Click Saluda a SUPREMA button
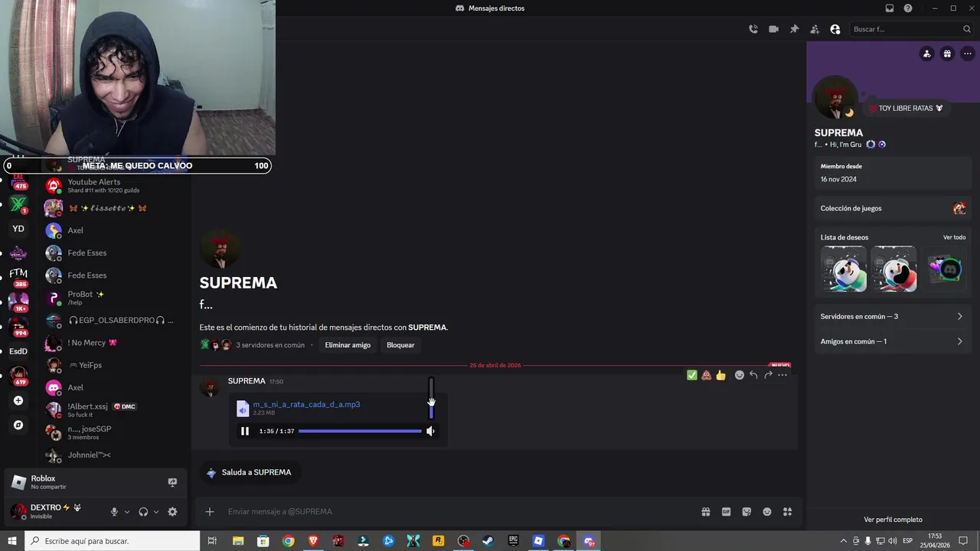 click(x=249, y=472)
